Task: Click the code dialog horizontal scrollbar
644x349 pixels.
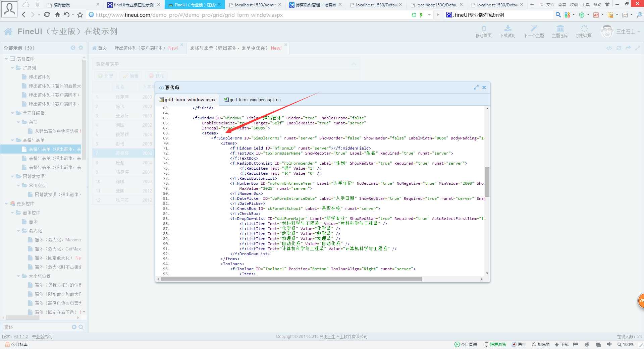Action: pyautogui.click(x=291, y=279)
